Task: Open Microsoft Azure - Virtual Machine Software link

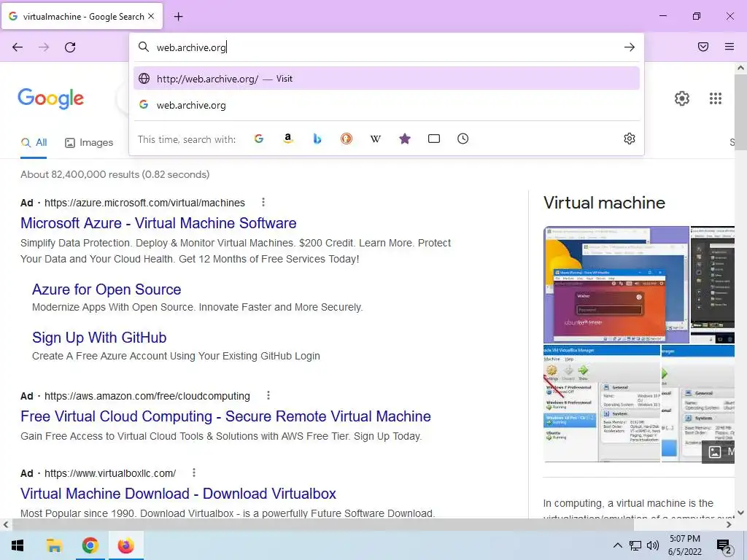Action: [158, 223]
